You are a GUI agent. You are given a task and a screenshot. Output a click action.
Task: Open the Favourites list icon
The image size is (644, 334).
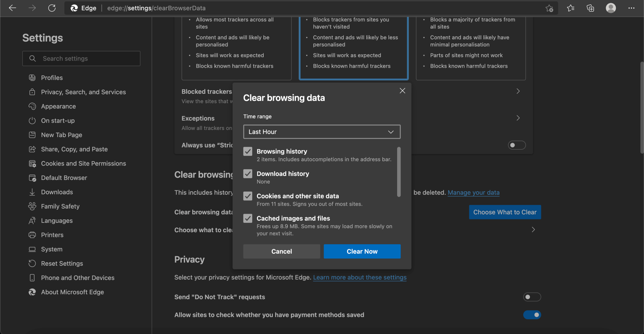(571, 8)
